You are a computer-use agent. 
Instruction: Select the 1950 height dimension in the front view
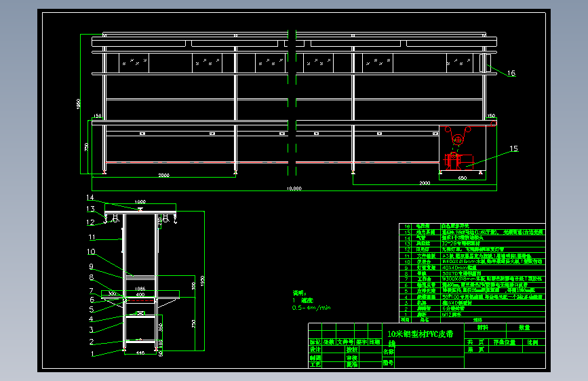[79, 104]
